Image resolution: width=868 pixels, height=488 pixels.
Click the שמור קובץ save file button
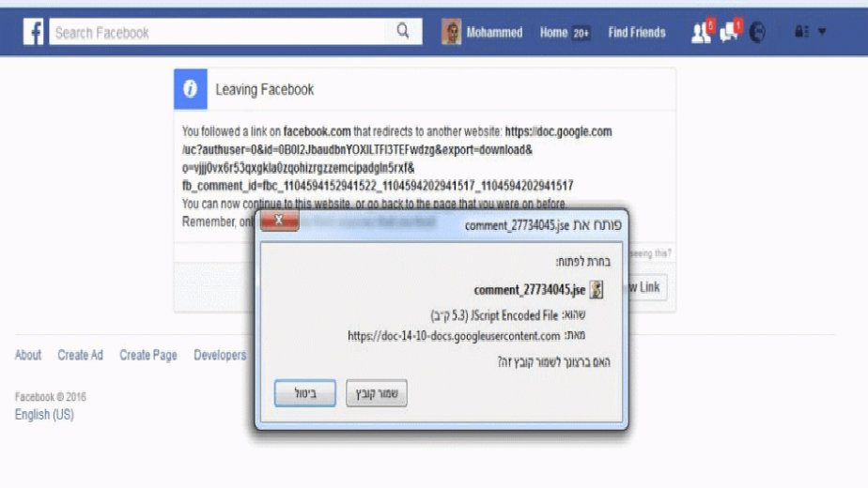(377, 393)
